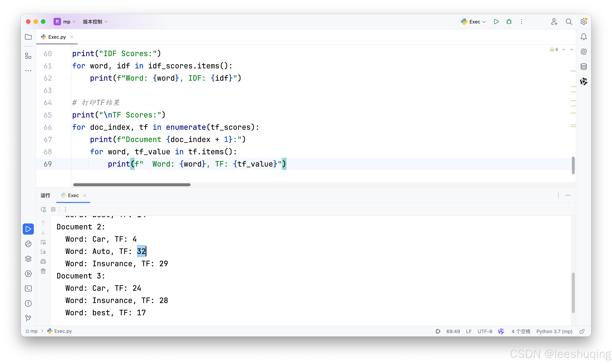Screen dimensions: 612x364
Task: Open the Terminal tool window
Action: tap(28, 289)
